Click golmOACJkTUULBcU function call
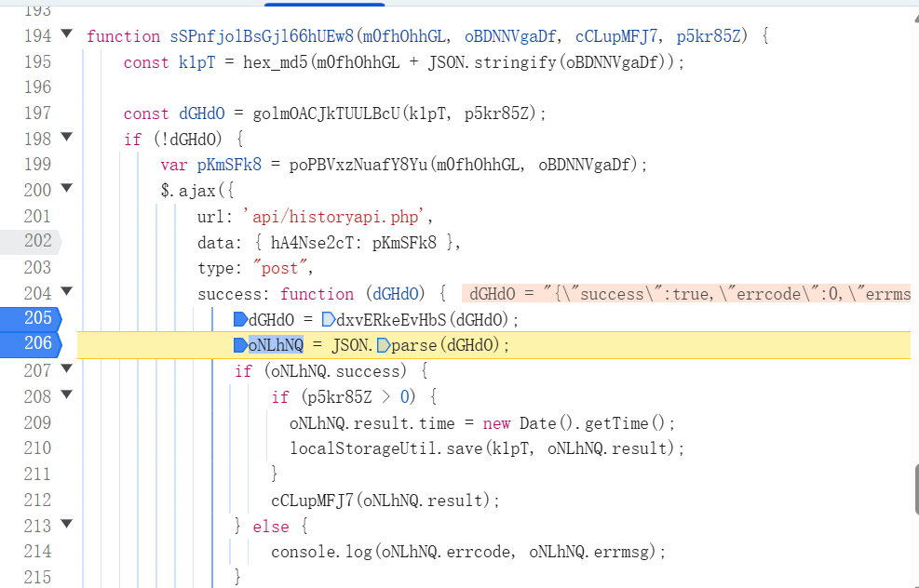Screen dimensions: 919x588 tap(327, 114)
